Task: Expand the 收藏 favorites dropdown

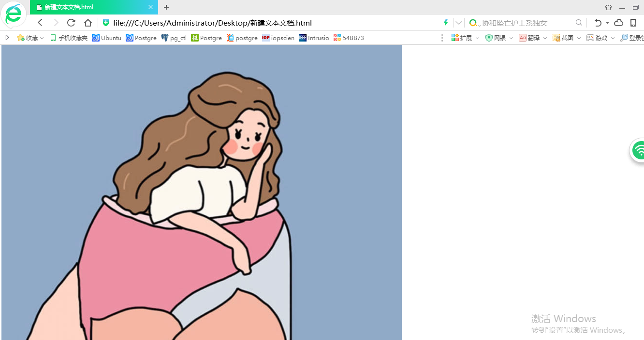Action: click(x=42, y=38)
